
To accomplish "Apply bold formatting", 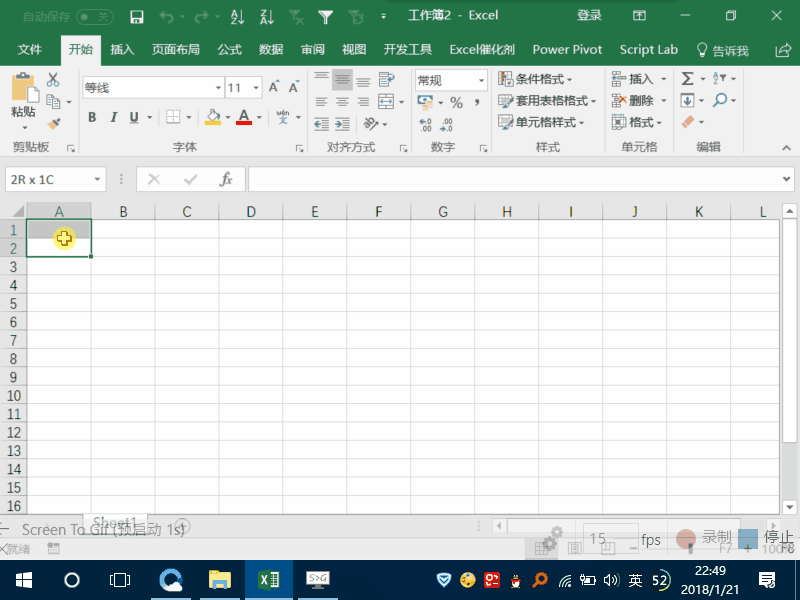I will click(x=92, y=117).
